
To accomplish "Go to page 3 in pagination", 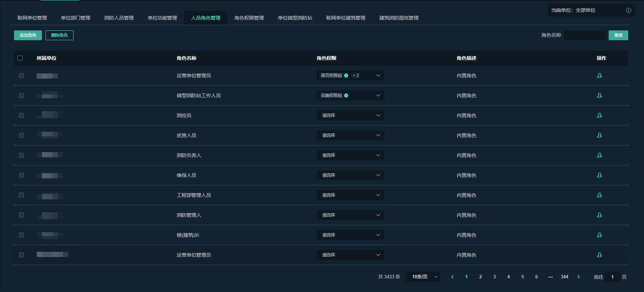I will (495, 277).
